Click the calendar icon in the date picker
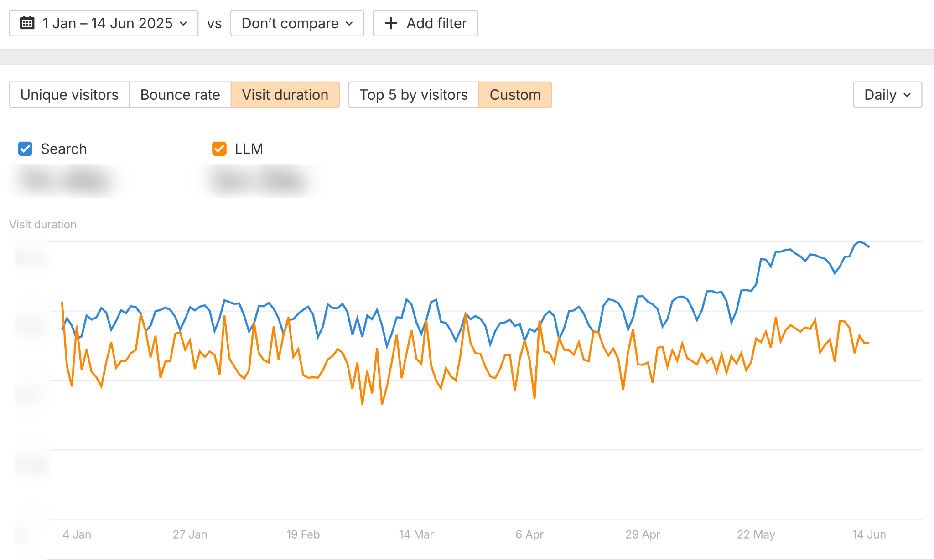Screen dimensions: 934x560 (x=28, y=23)
